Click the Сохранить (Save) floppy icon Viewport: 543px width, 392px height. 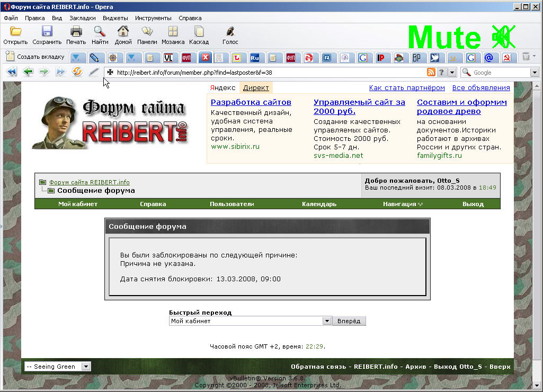coord(47,32)
